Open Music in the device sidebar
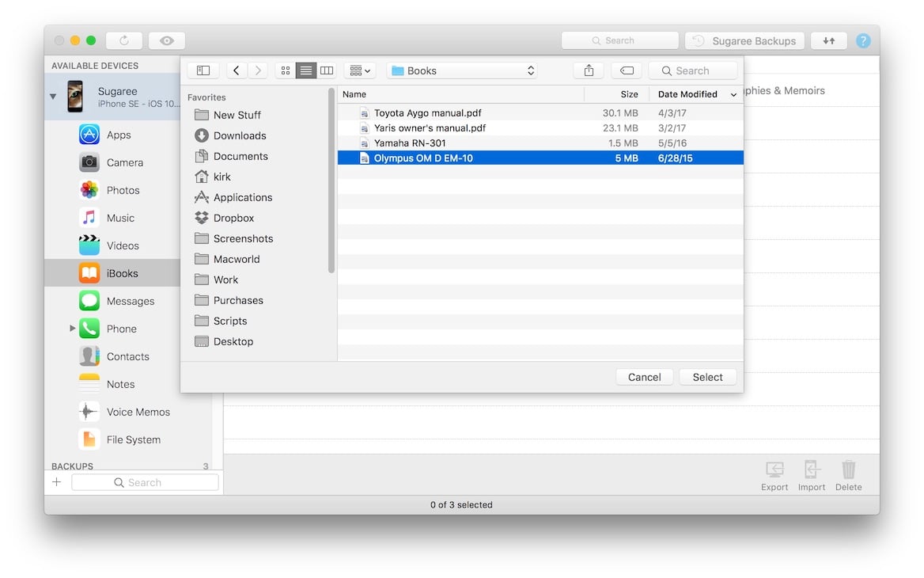The height and width of the screenshot is (578, 924). tap(112, 219)
